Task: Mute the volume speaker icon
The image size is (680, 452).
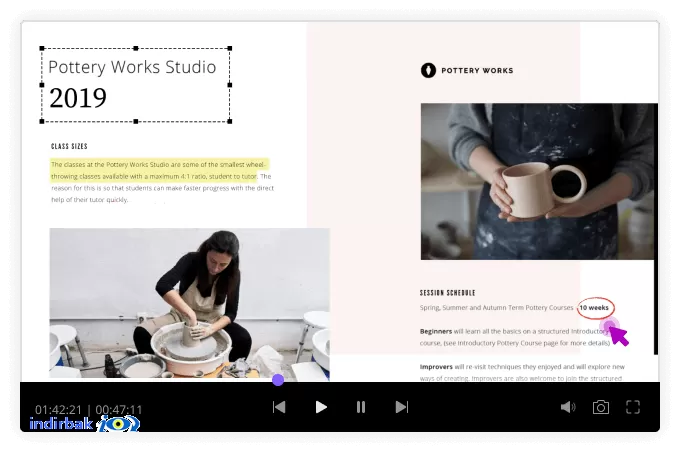Action: point(568,407)
